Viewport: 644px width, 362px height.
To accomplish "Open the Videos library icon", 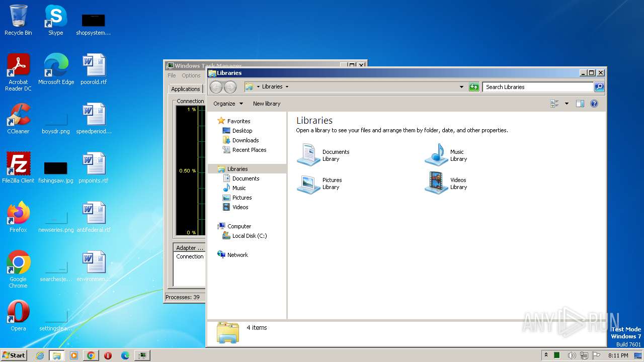I will [436, 183].
